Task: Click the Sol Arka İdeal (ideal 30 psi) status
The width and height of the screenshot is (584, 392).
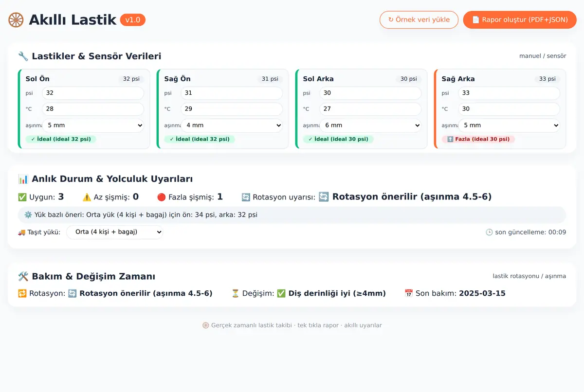Action: pyautogui.click(x=339, y=139)
